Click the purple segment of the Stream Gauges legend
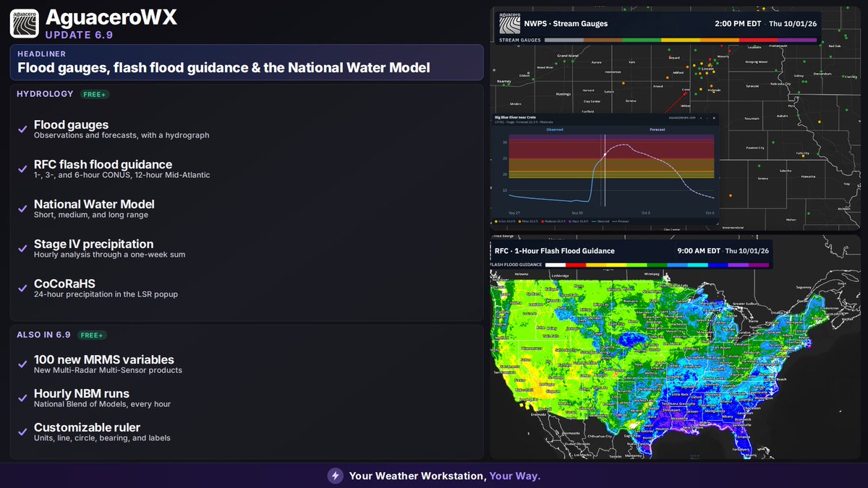This screenshot has width=868, height=488. click(x=798, y=40)
